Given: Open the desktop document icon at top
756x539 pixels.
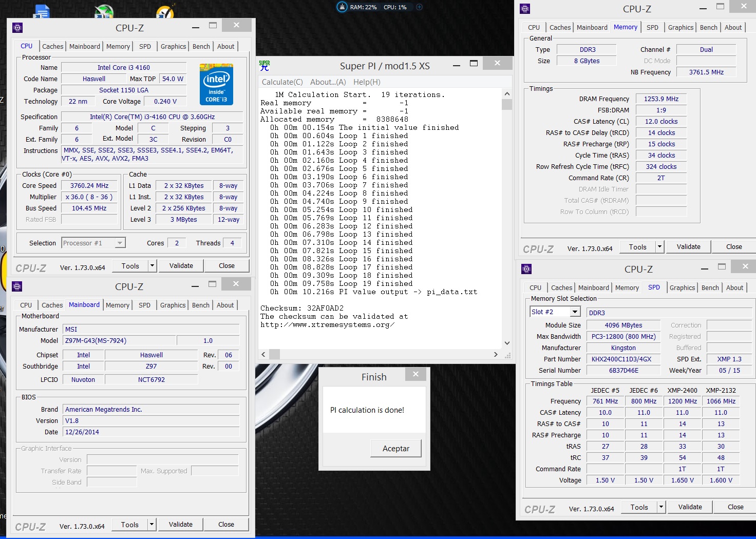Looking at the screenshot, I should coord(42,10).
